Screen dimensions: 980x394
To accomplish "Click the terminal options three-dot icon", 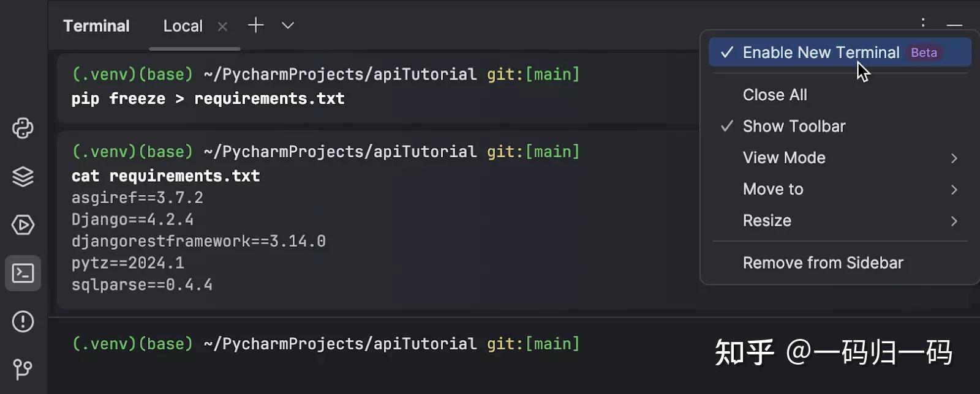I will click(x=922, y=23).
